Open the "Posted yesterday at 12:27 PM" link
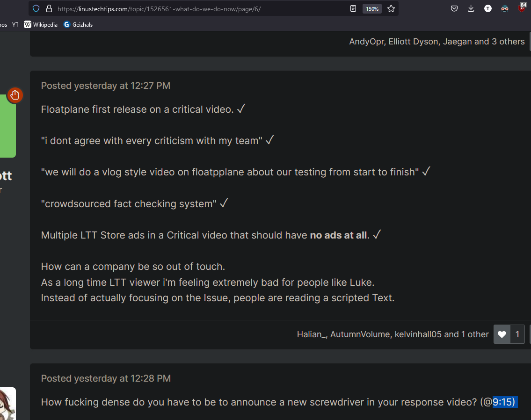The image size is (531, 420). 106,86
